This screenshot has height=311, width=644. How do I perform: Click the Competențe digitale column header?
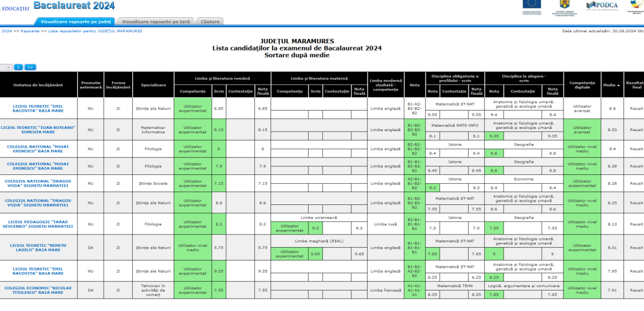pos(582,85)
